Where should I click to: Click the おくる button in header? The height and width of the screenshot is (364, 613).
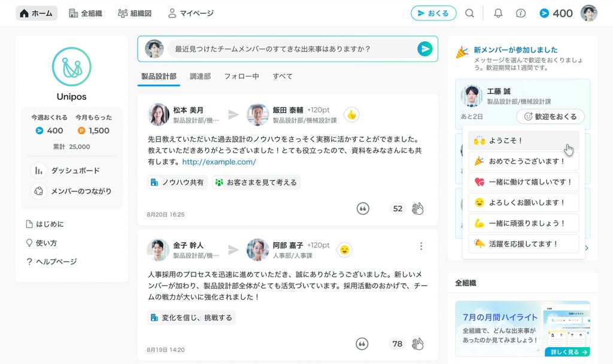[433, 13]
